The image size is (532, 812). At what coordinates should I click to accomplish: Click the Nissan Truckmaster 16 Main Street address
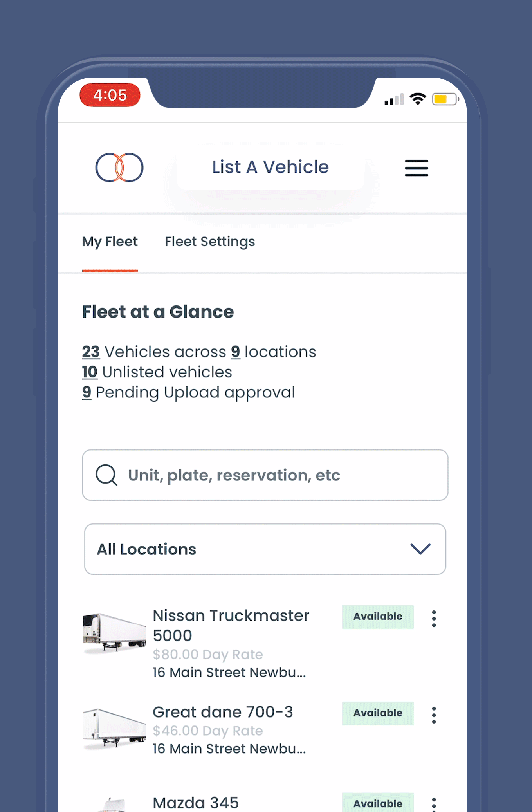[x=229, y=672]
